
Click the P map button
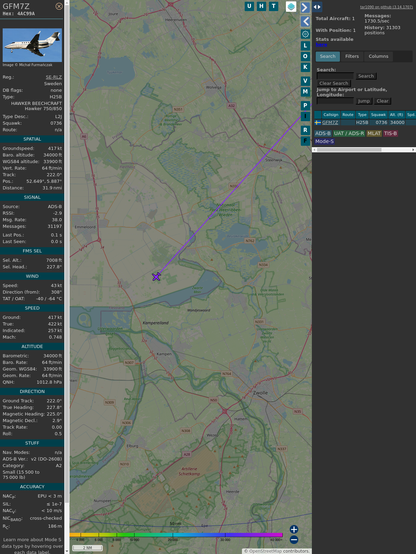pyautogui.click(x=305, y=105)
